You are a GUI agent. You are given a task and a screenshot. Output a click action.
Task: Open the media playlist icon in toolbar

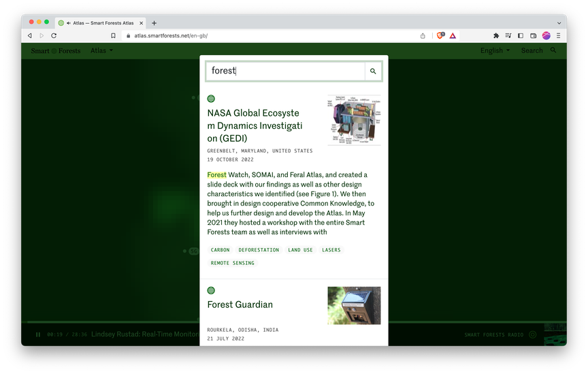tap(508, 35)
